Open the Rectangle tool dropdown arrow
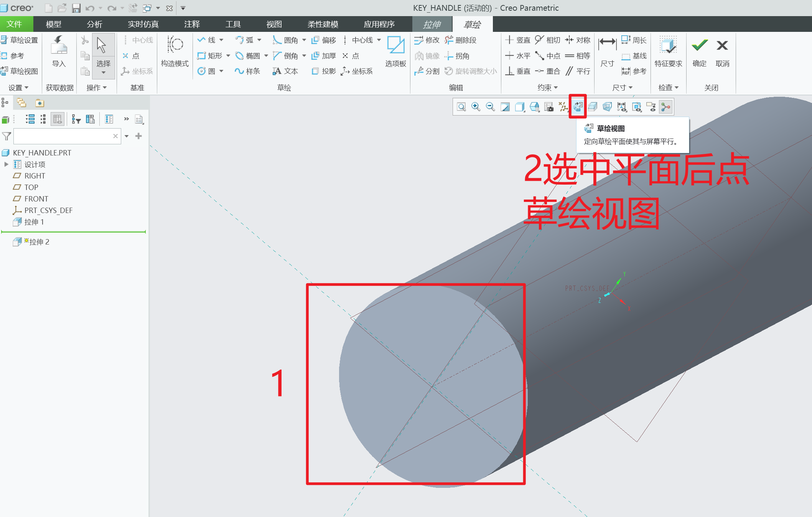Screen dimensions: 812x517 tap(228, 56)
